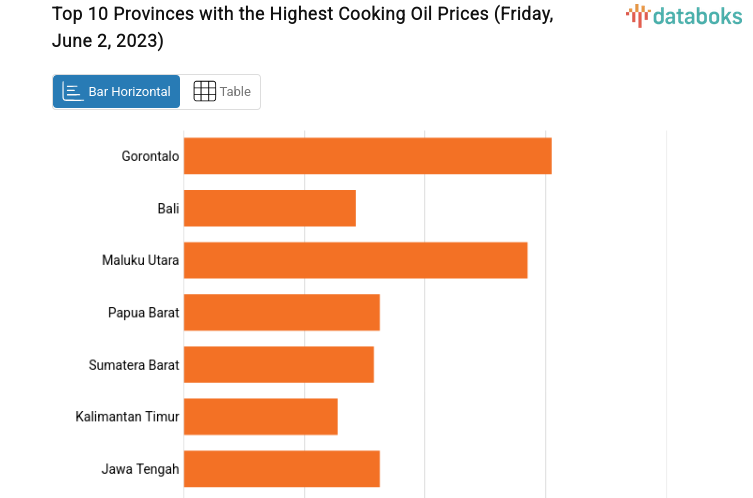Select the Bar Horizontal view tab

[117, 91]
